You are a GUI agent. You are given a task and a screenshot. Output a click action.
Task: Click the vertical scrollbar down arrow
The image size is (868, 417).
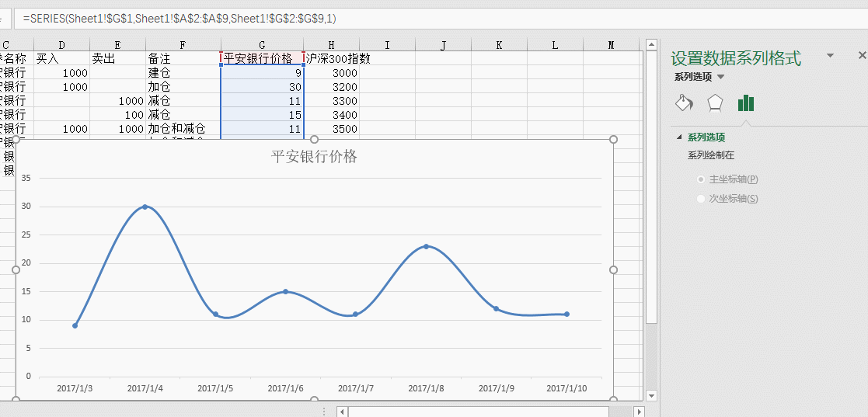click(x=651, y=396)
